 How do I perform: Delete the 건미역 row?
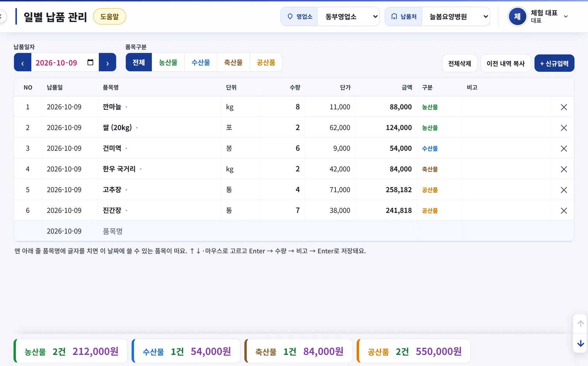click(x=563, y=149)
